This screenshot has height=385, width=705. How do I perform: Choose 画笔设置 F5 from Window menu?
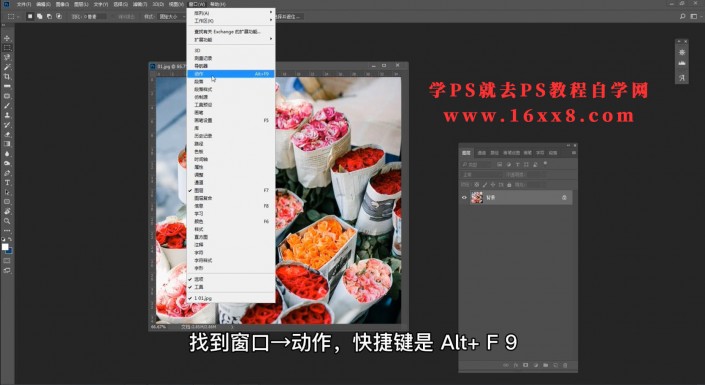[x=230, y=120]
